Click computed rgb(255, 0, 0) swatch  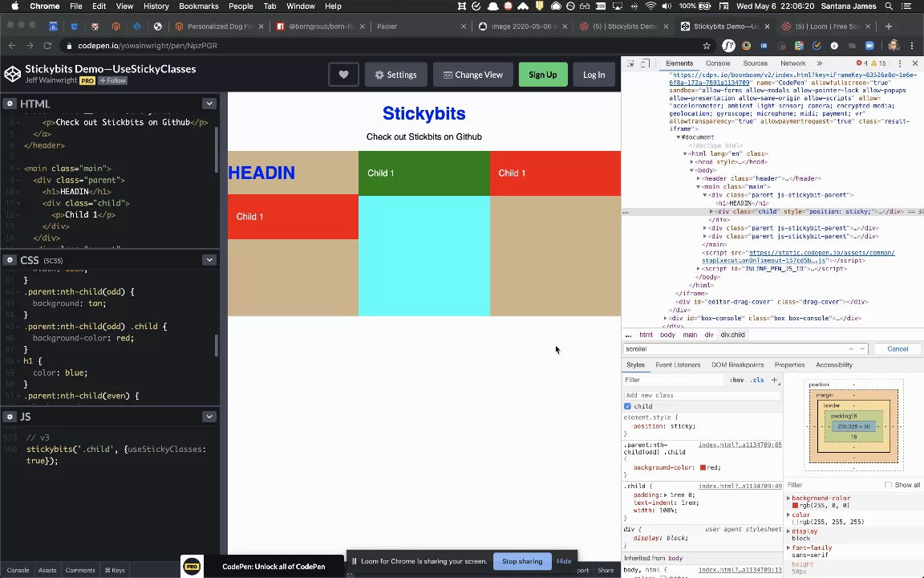(795, 506)
